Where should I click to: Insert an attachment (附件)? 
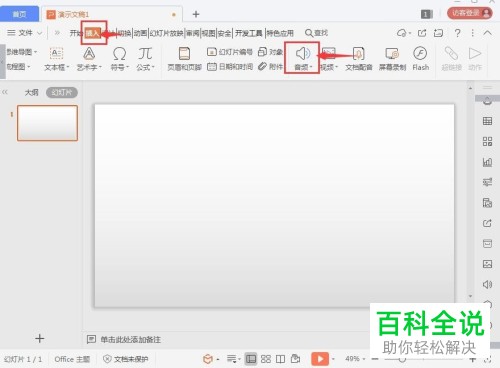coord(270,67)
